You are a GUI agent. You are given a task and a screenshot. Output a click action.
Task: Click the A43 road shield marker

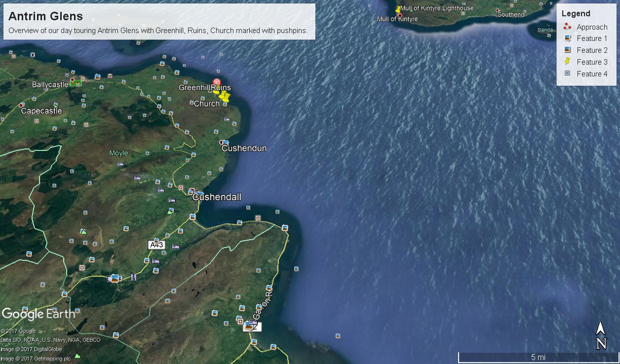coord(156,245)
